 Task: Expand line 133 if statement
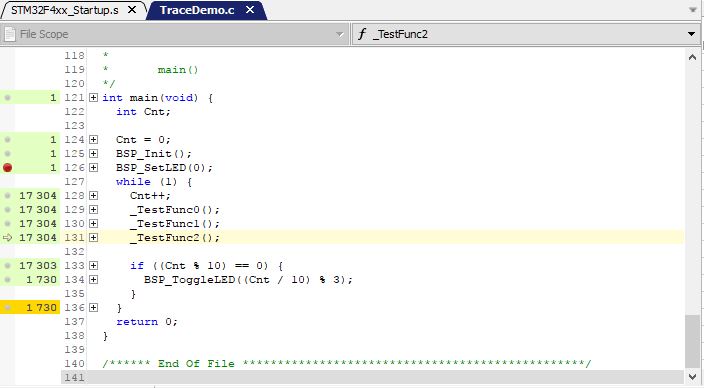[x=93, y=265]
